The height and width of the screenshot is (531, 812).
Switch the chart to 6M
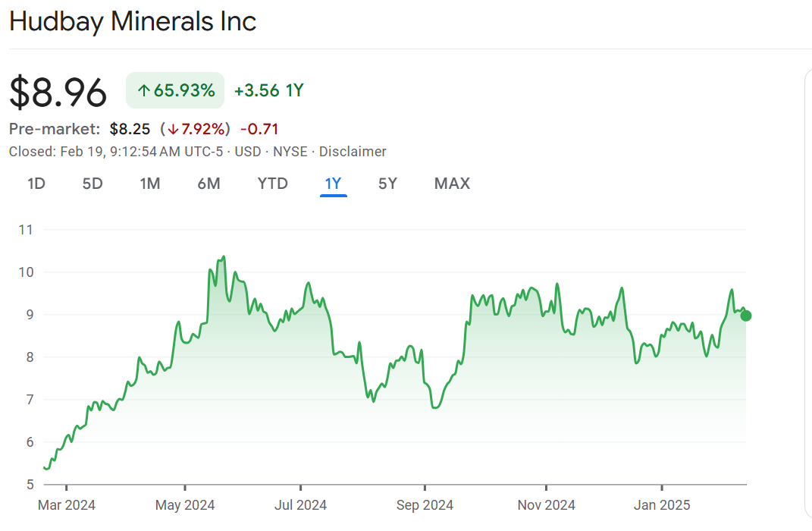(x=208, y=184)
